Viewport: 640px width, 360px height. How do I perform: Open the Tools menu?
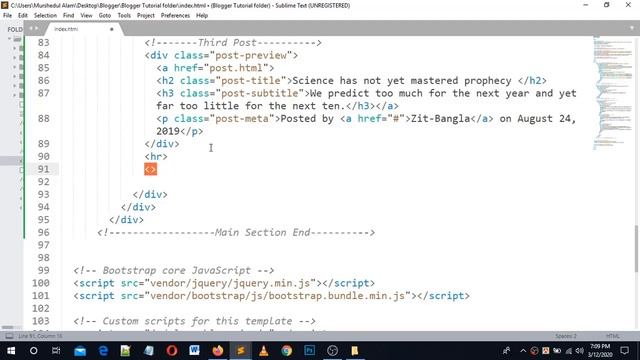pos(124,16)
